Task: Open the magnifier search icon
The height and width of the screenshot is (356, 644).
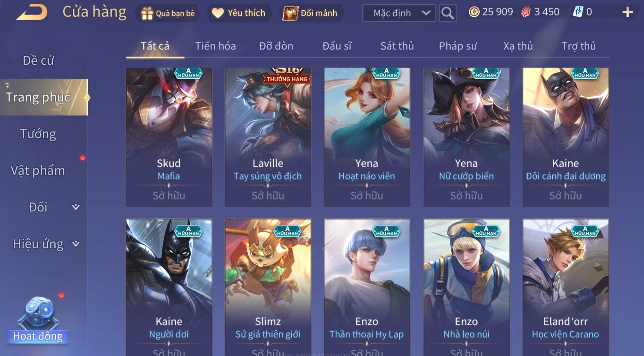Action: click(x=447, y=13)
